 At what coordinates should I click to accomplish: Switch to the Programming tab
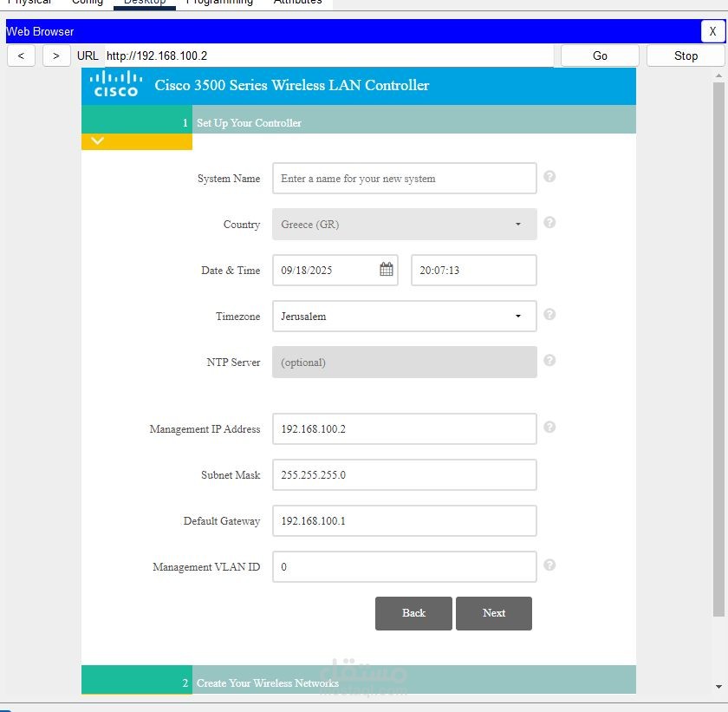tap(219, 3)
